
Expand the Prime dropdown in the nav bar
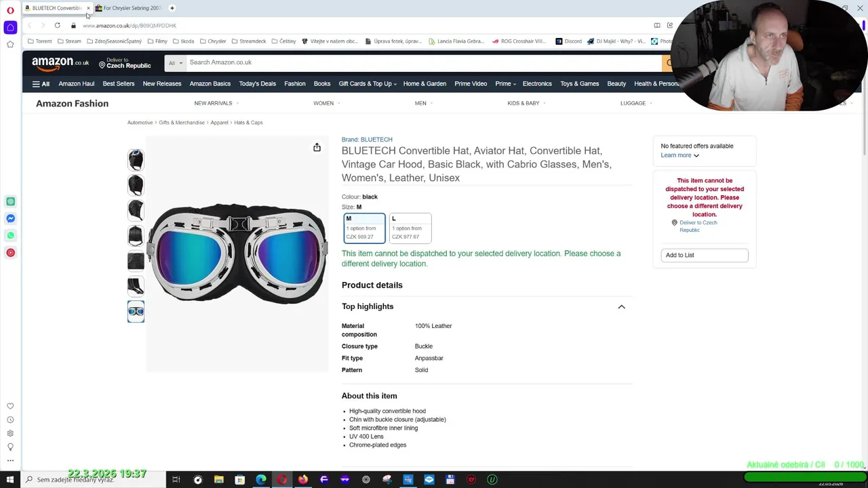tap(505, 83)
